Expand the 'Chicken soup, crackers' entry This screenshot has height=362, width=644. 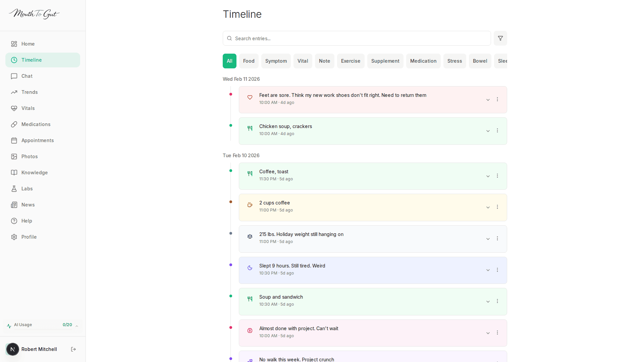coord(488,131)
